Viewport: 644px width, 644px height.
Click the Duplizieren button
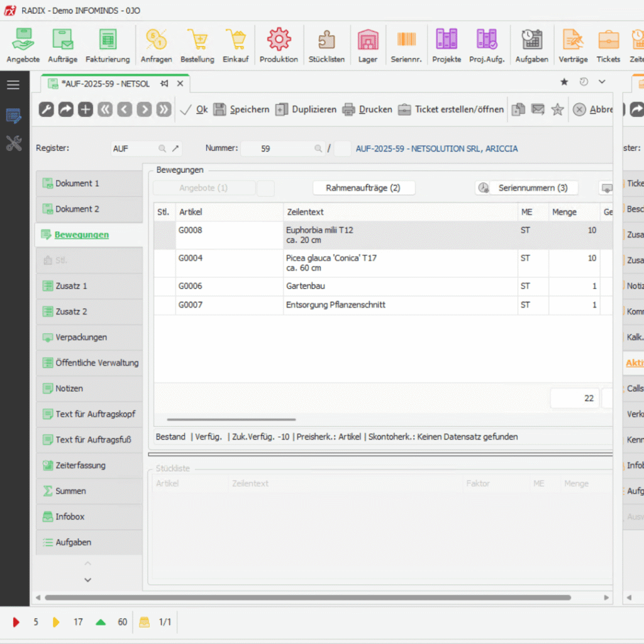(x=306, y=109)
